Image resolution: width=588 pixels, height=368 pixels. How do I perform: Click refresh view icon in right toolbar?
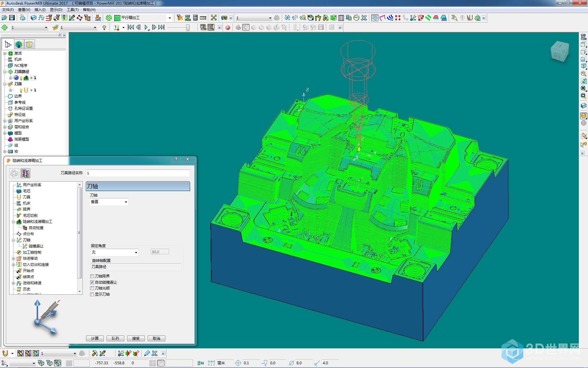(x=583, y=81)
